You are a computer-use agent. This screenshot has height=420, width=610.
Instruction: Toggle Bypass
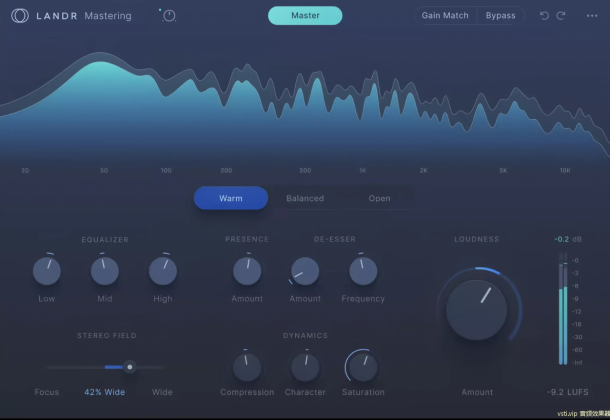pos(500,16)
